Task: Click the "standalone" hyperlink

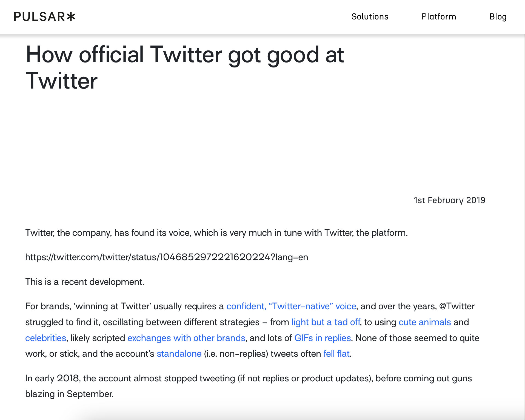Action: [x=179, y=354]
